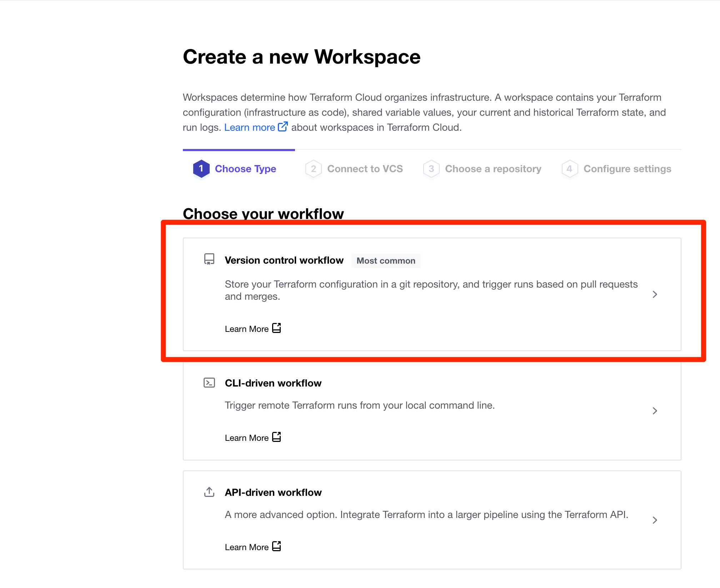This screenshot has width=720, height=588.
Task: Click the API-driven workflow upload icon
Action: coord(209,492)
